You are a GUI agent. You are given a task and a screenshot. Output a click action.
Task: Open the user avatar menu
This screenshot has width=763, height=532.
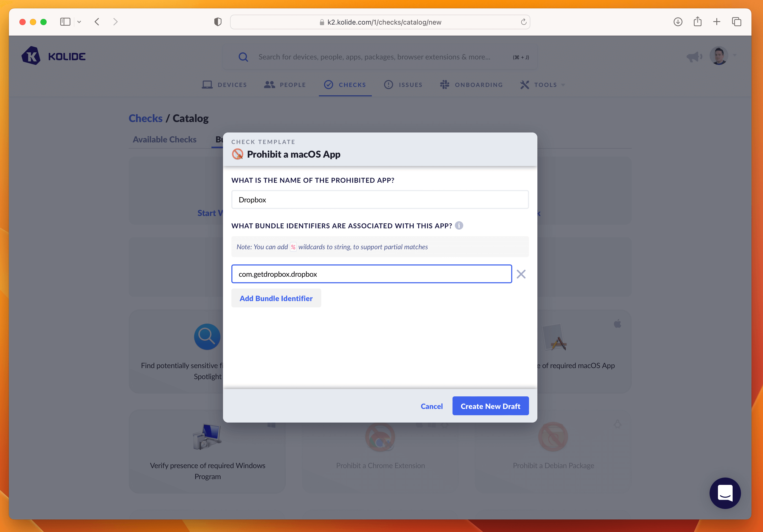coord(719,56)
